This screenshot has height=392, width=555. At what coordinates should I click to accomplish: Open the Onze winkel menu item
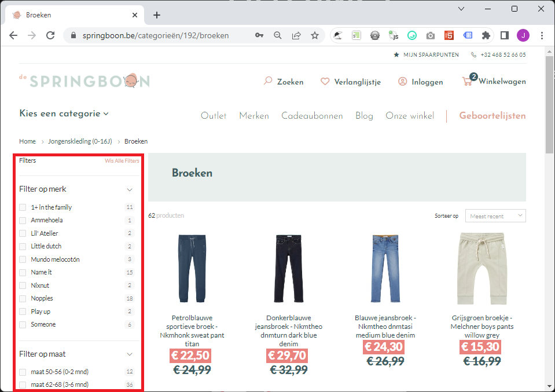click(410, 116)
